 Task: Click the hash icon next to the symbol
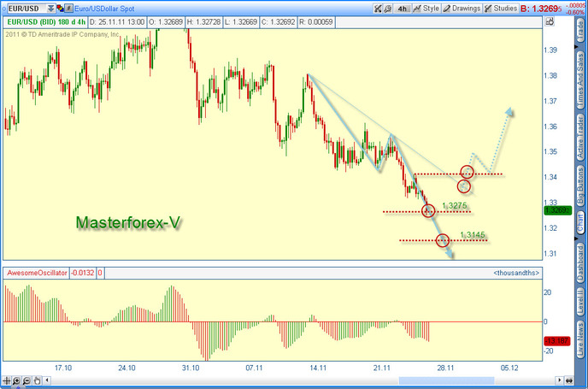point(68,8)
